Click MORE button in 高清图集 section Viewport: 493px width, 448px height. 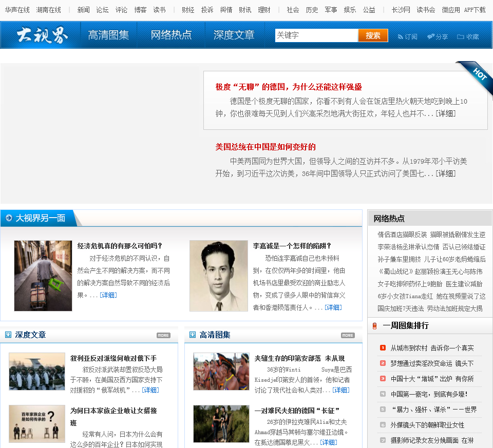[x=348, y=336]
